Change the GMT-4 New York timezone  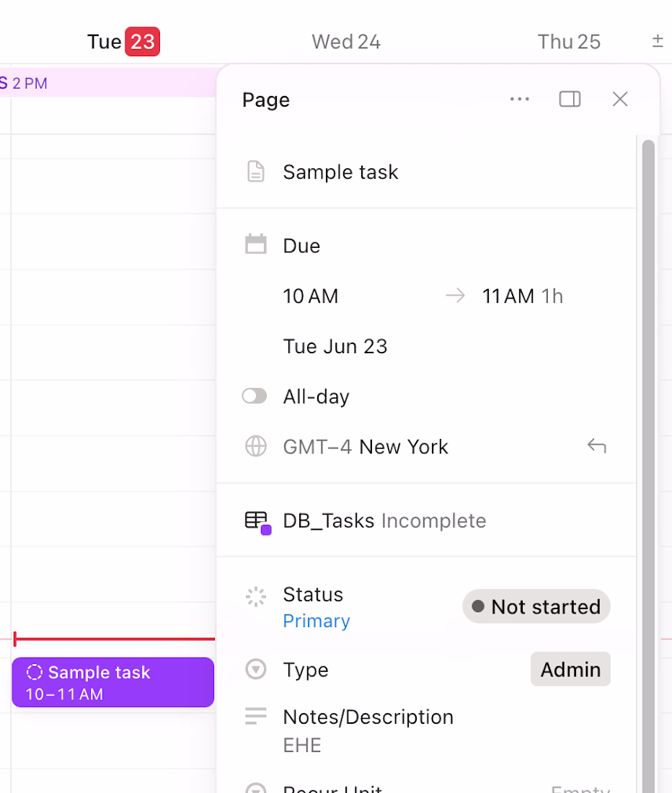click(x=366, y=446)
